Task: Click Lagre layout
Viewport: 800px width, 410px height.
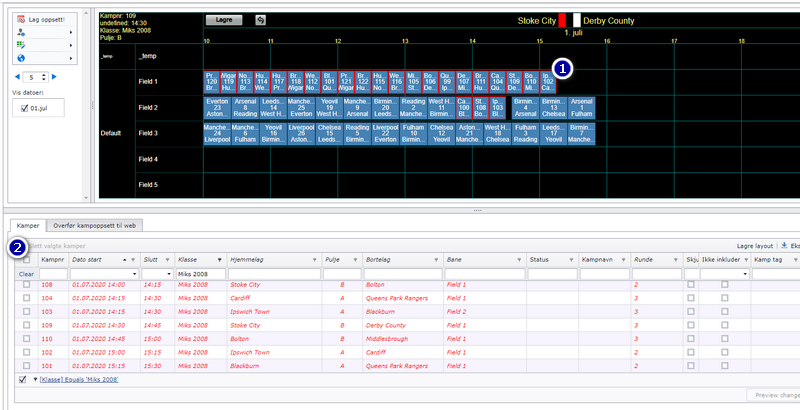Action: pos(755,246)
